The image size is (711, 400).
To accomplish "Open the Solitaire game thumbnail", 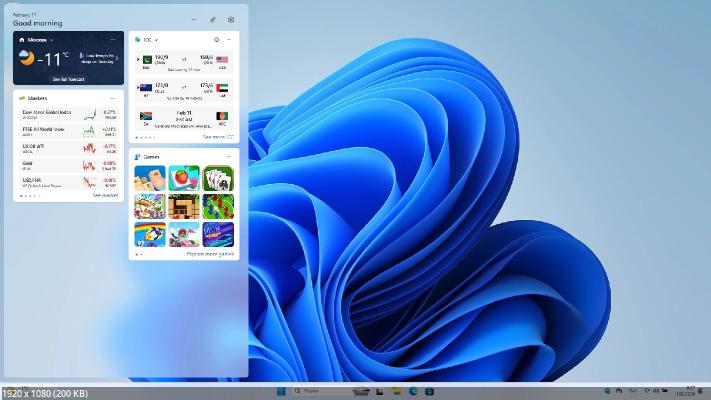I will point(219,178).
